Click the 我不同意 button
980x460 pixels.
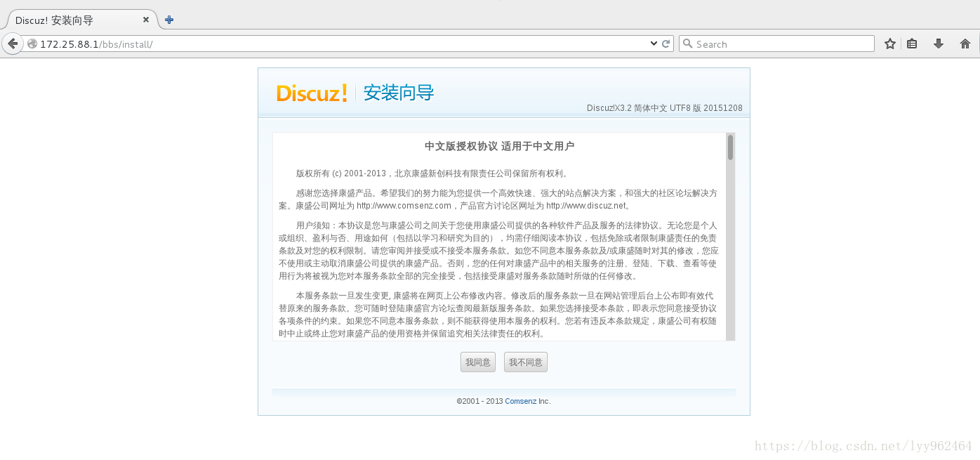526,362
